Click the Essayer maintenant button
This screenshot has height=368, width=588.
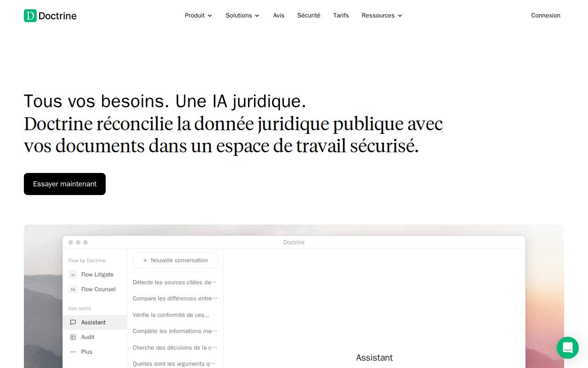(65, 184)
